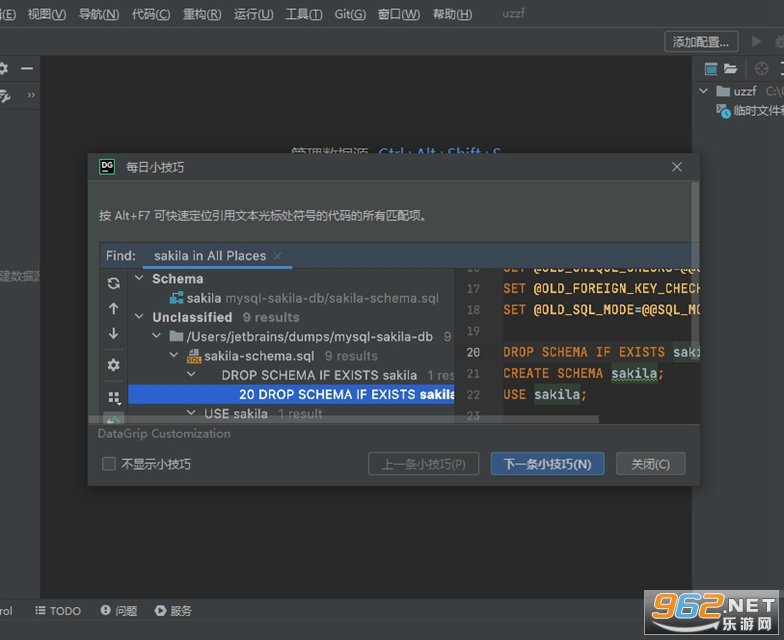Open the 问题 tool window

coord(119,610)
